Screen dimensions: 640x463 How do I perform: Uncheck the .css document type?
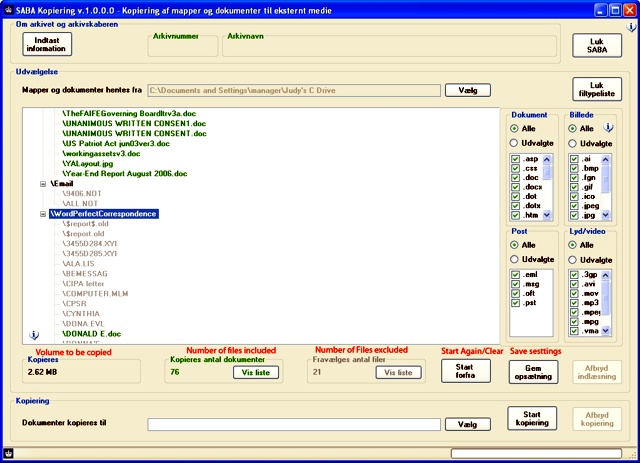(x=516, y=168)
